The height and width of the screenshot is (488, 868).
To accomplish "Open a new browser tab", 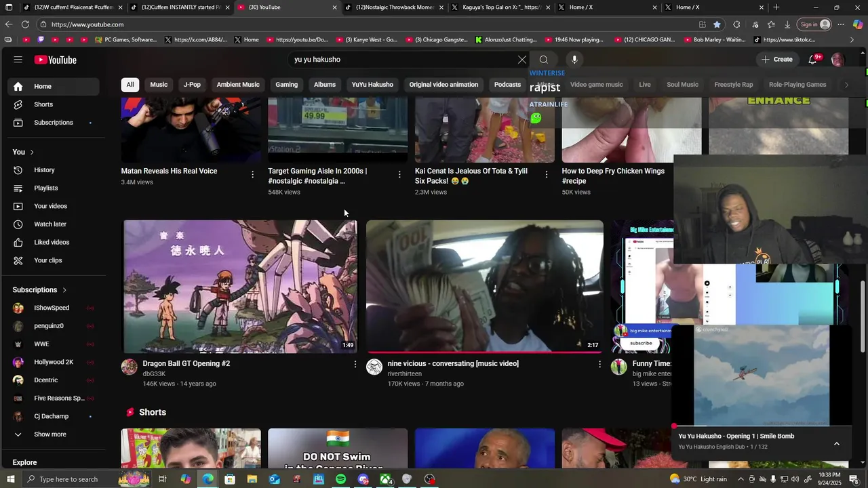I will tap(776, 7).
